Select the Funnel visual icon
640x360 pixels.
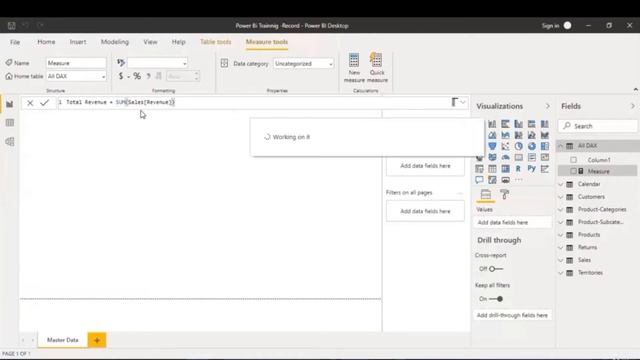tap(492, 146)
